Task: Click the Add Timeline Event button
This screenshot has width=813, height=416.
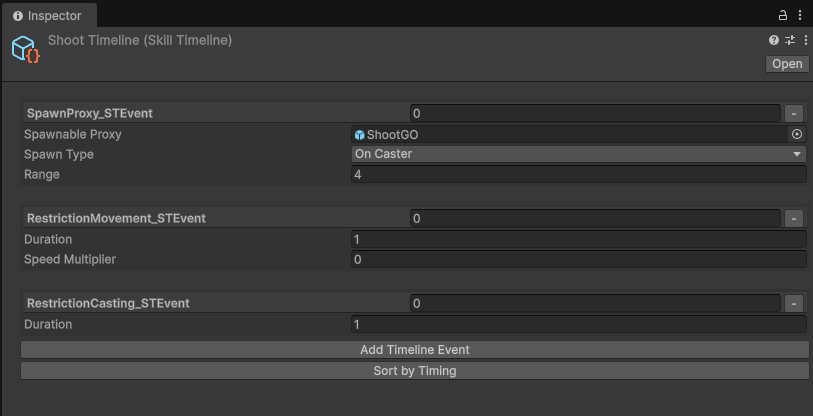Action: tap(415, 350)
